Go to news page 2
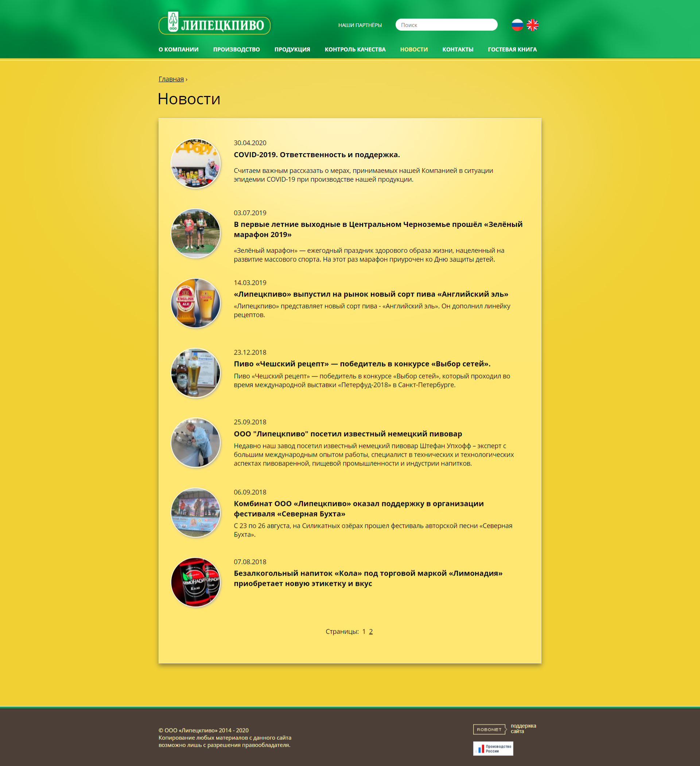This screenshot has width=700, height=766. click(x=371, y=631)
